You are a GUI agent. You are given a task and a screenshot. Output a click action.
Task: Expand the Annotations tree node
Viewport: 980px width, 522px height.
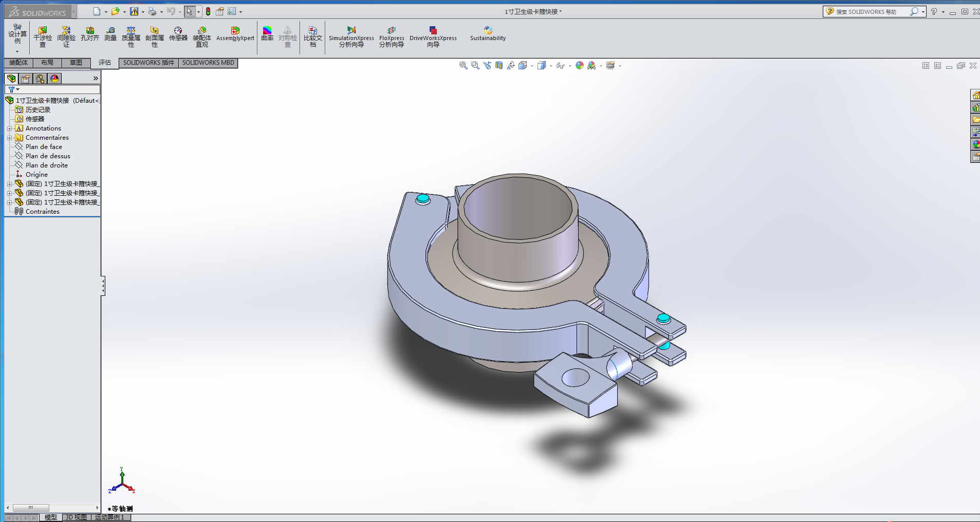pos(9,128)
